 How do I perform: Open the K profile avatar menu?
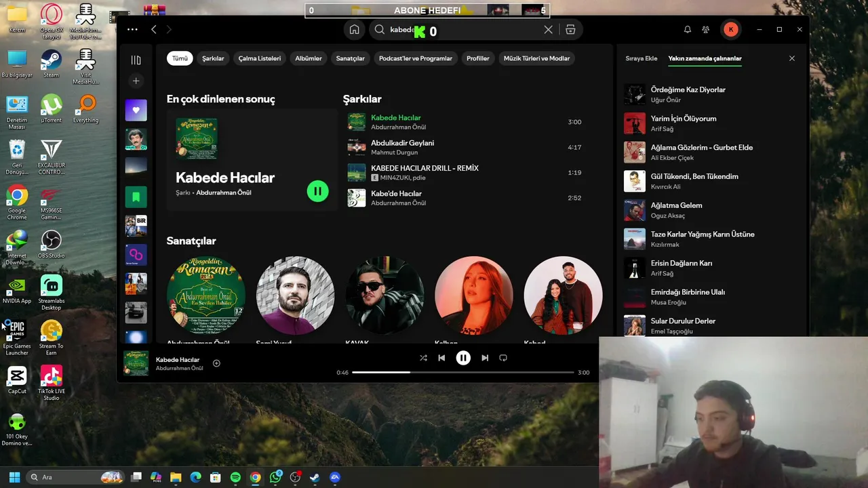[x=730, y=29]
